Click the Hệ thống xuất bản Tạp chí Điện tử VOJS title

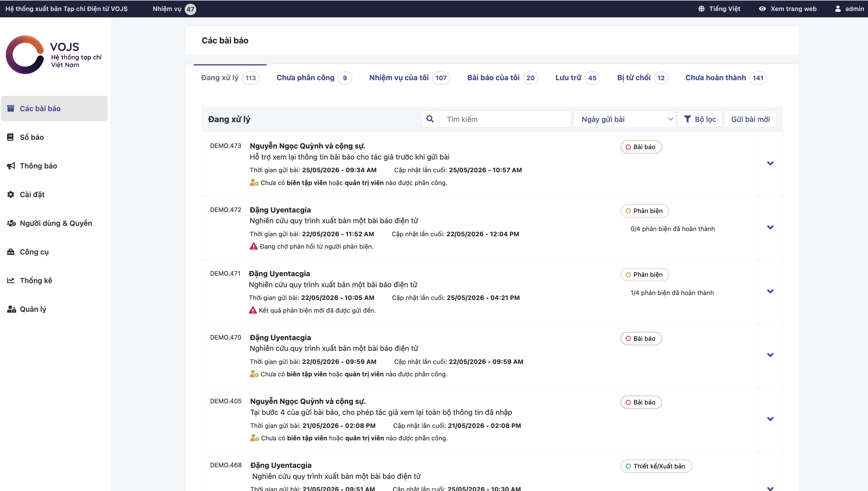(66, 9)
